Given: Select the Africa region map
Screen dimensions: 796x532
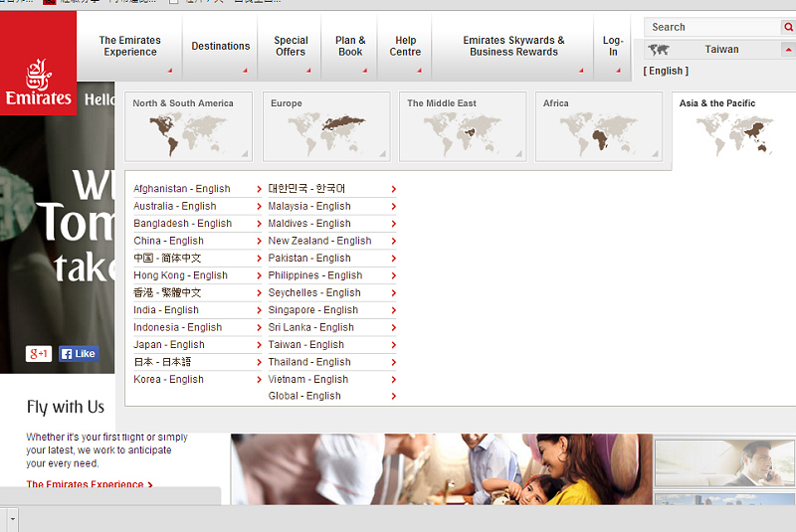Looking at the screenshot, I should 599,127.
